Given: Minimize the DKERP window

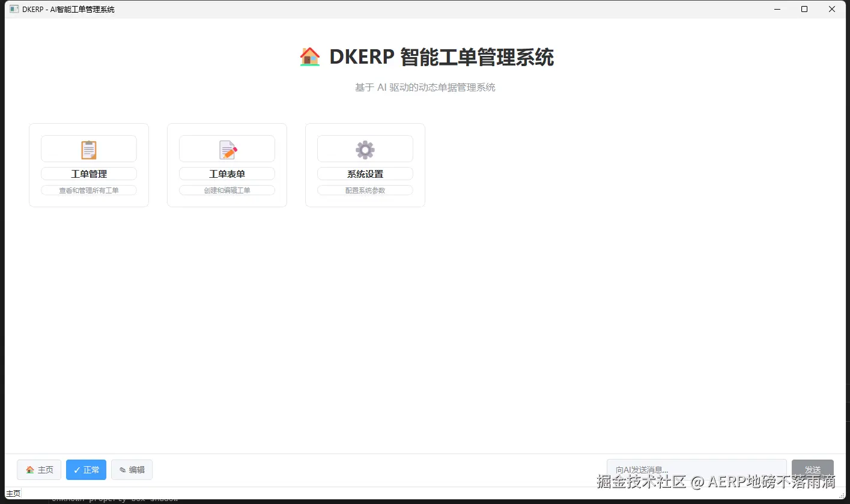Looking at the screenshot, I should tap(777, 9).
